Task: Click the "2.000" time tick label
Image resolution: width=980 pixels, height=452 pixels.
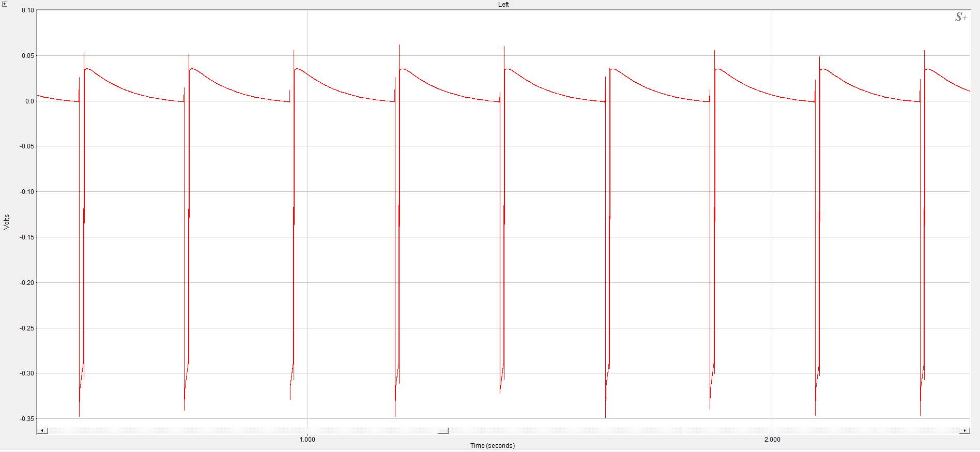Action: [772, 440]
